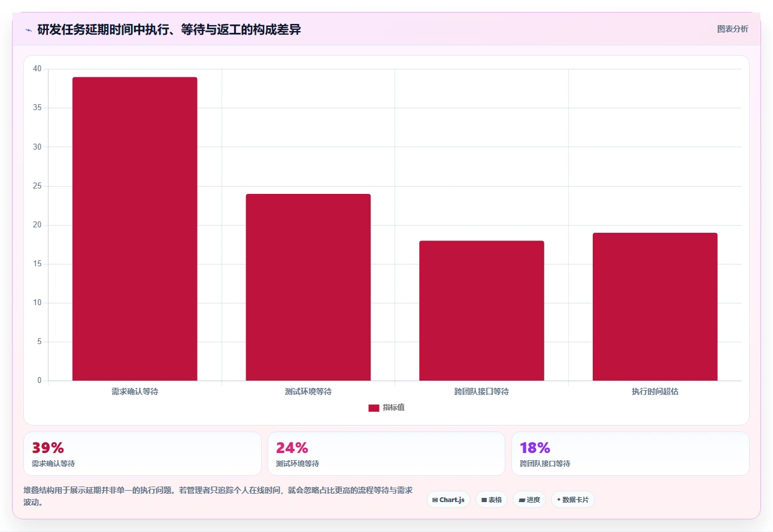Click the chart title 研发任务延期时间 heading
Viewport: 773px width, 532px height.
coord(169,30)
